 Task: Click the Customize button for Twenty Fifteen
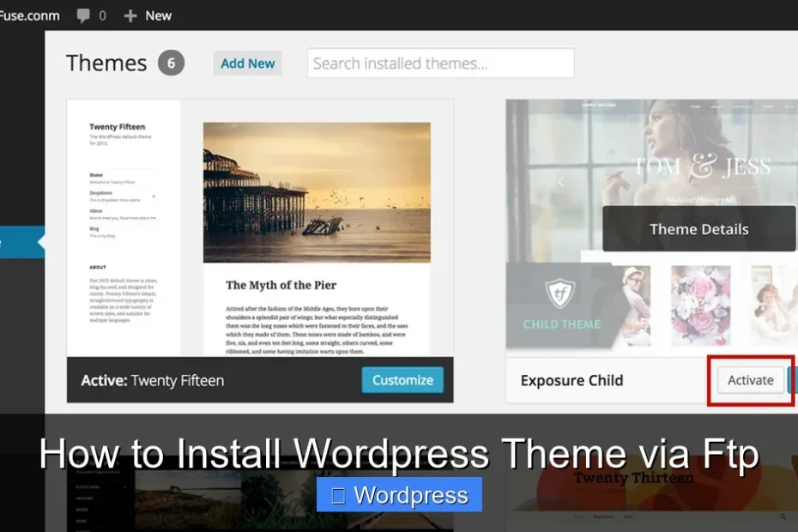402,380
